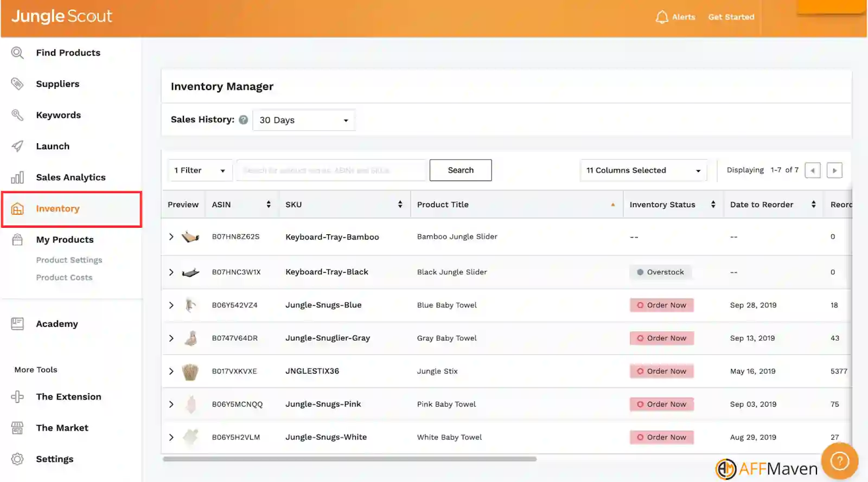Expand the Jungle-Snugs-Blue row
Image resolution: width=868 pixels, height=482 pixels.
tap(171, 305)
